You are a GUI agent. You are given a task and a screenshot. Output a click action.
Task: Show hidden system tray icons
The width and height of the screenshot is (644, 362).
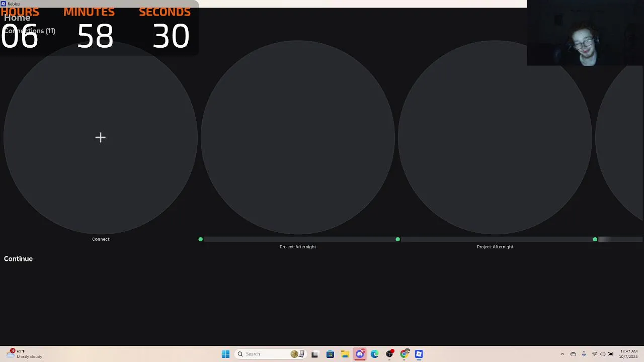point(562,354)
